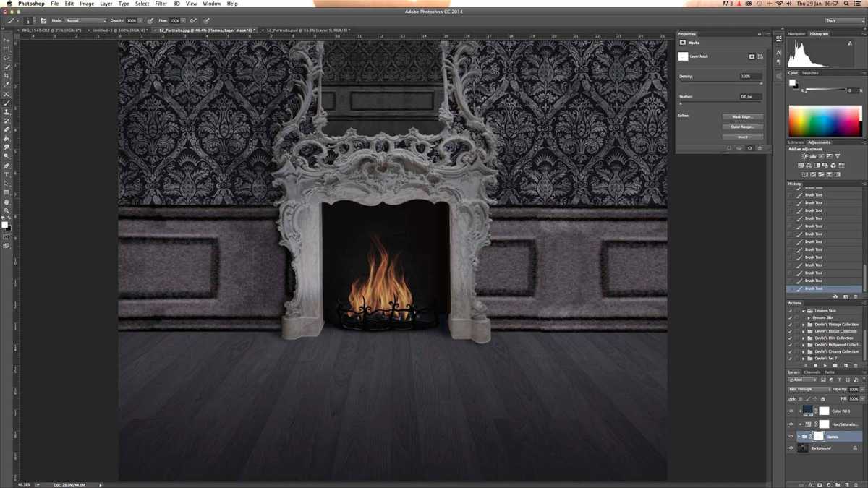Screen dimensions: 868x488
Task: Hide the Hue/Saturation layer
Action: click(x=791, y=424)
